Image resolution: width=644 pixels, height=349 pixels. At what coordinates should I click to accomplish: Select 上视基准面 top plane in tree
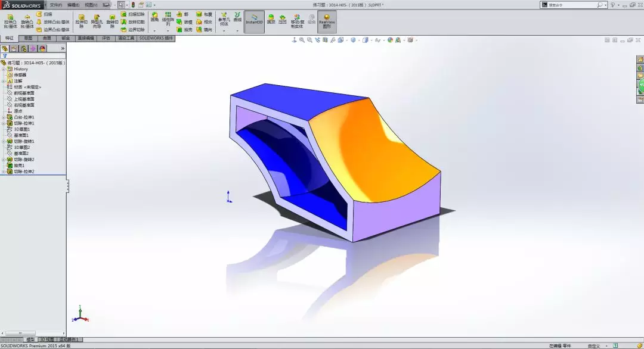point(24,99)
